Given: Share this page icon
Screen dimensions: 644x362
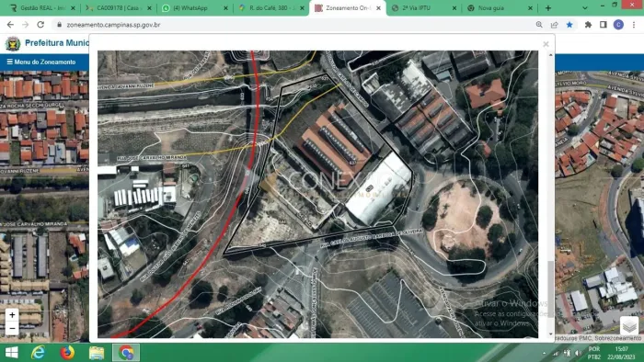Looking at the screenshot, I should 554,25.
